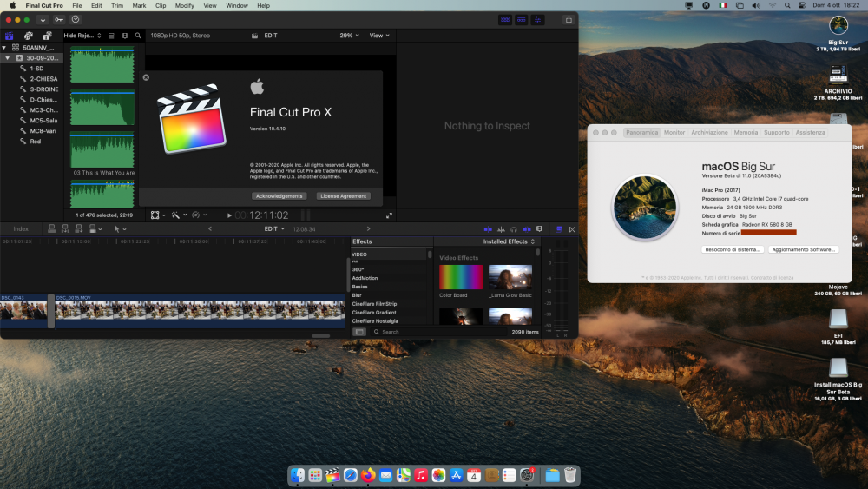Screen dimensions: 868x489
Task: Collapse the 50ANNV library disclosure triangle
Action: point(4,48)
